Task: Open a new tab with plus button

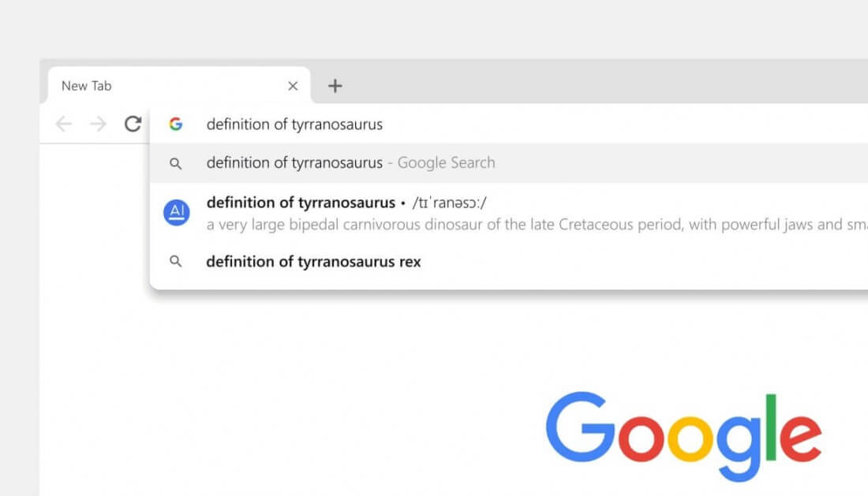Action: tap(335, 86)
